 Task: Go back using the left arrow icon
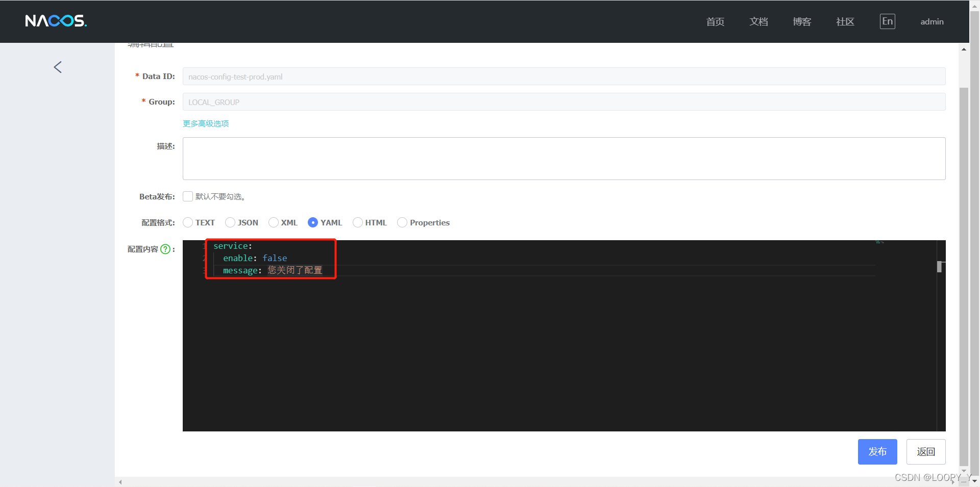tap(58, 67)
